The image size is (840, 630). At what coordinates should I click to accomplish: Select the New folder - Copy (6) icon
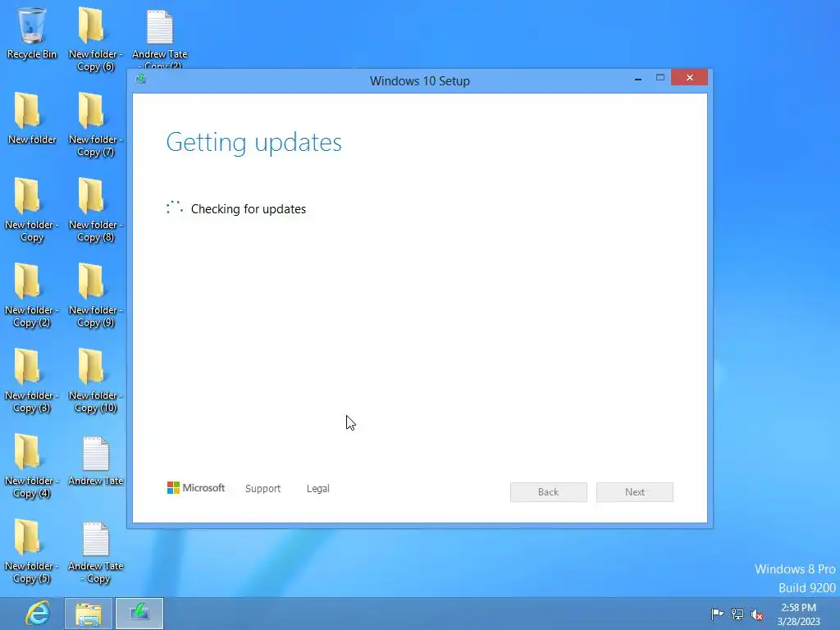95,39
